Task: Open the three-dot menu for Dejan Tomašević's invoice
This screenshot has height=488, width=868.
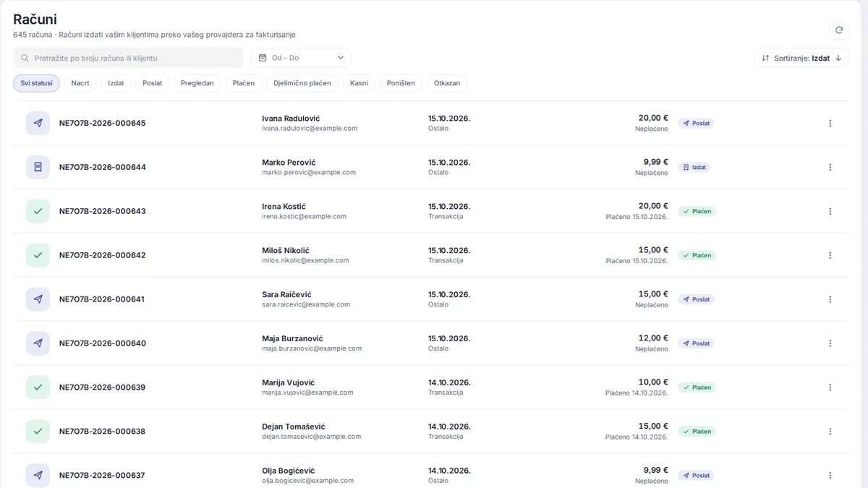Action: [830, 432]
